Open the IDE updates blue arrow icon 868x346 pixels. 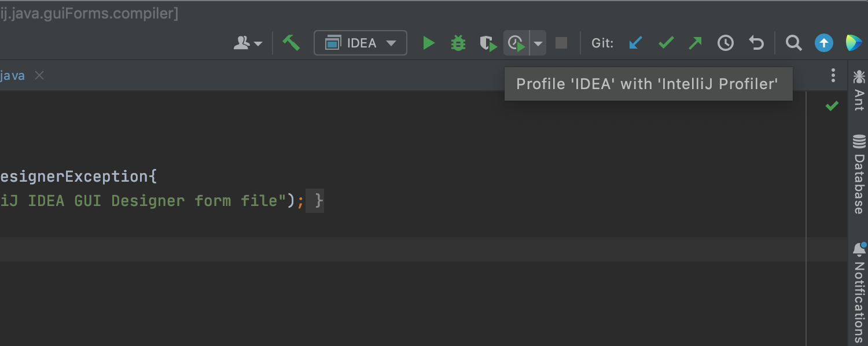click(x=824, y=43)
